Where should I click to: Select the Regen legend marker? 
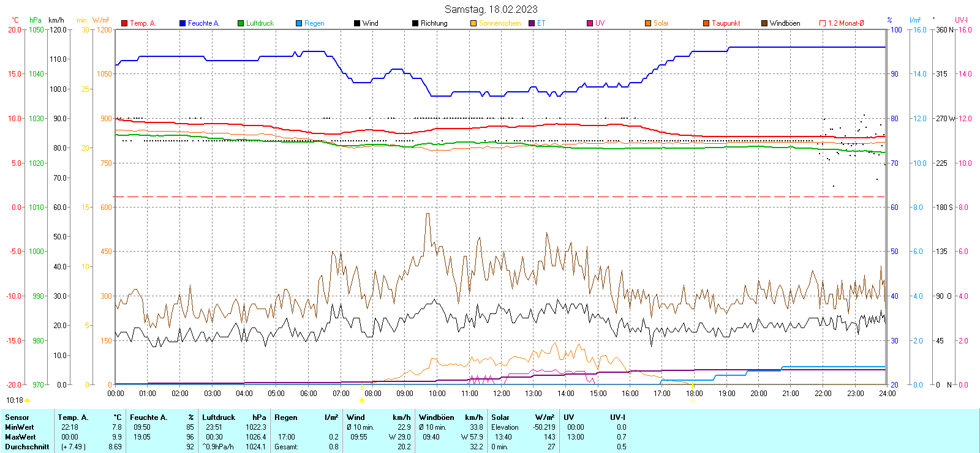(x=299, y=23)
